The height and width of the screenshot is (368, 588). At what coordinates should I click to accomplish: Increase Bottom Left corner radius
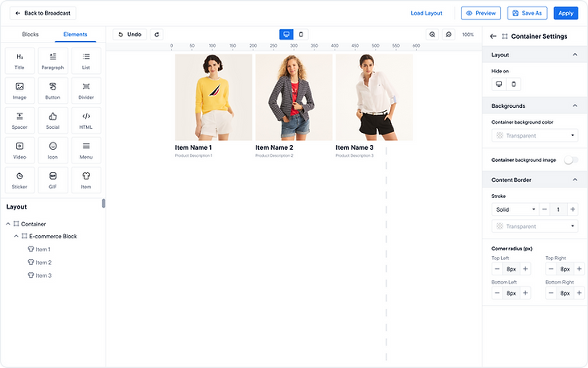coord(525,293)
